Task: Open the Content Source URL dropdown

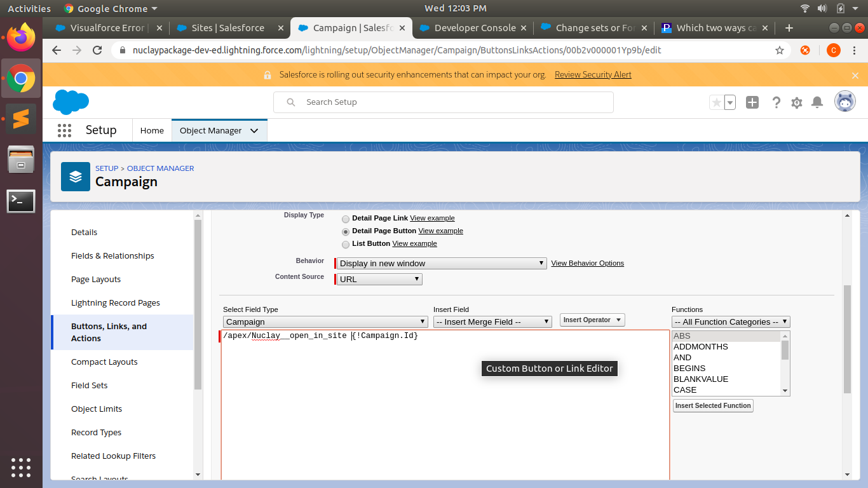Action: coord(380,279)
